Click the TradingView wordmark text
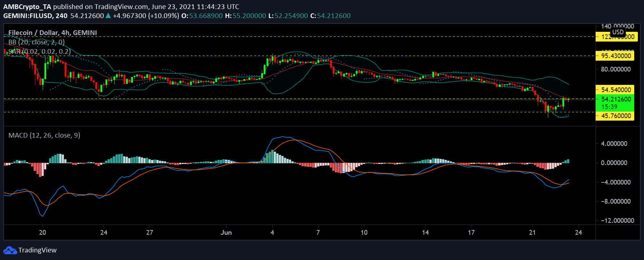 point(38,250)
